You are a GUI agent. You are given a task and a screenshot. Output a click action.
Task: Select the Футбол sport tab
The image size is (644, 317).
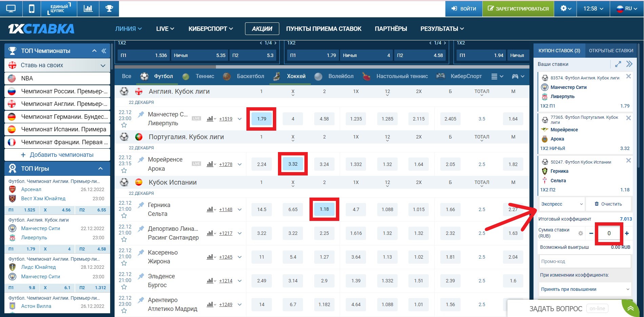pos(157,76)
